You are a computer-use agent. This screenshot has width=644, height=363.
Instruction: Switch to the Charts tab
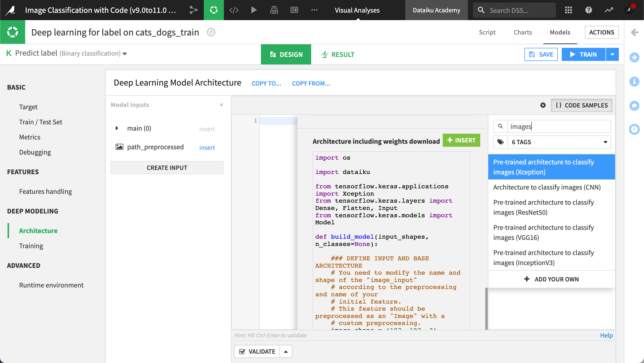[x=522, y=32]
